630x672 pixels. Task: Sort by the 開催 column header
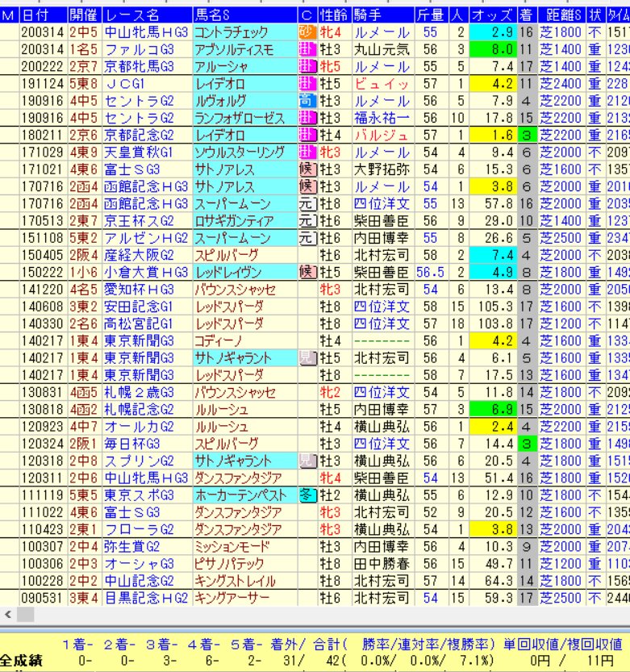pos(85,15)
